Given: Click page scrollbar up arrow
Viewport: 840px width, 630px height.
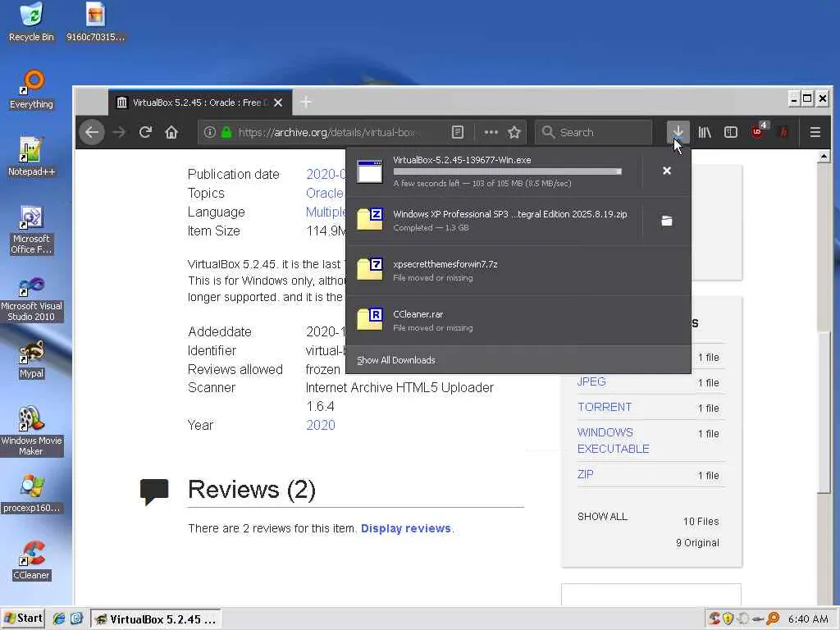Looking at the screenshot, I should click(824, 156).
